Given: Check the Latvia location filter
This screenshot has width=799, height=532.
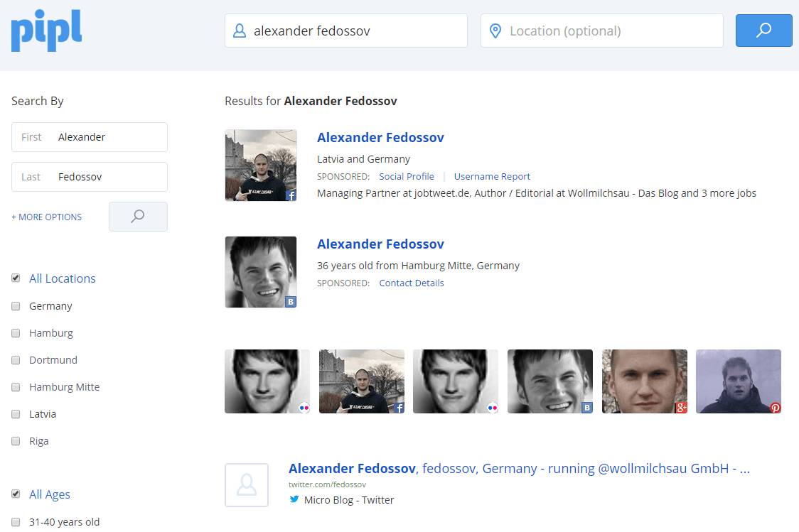Looking at the screenshot, I should click(16, 414).
